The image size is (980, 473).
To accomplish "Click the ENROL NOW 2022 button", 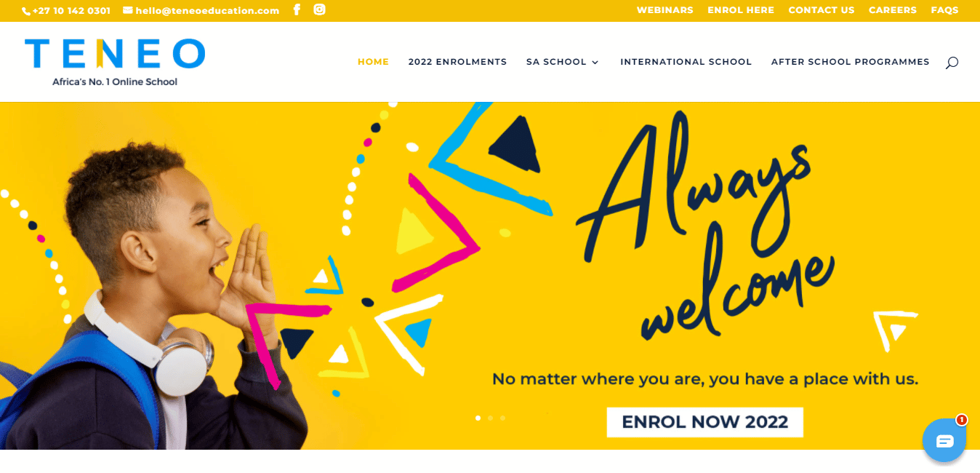I will [x=705, y=422].
